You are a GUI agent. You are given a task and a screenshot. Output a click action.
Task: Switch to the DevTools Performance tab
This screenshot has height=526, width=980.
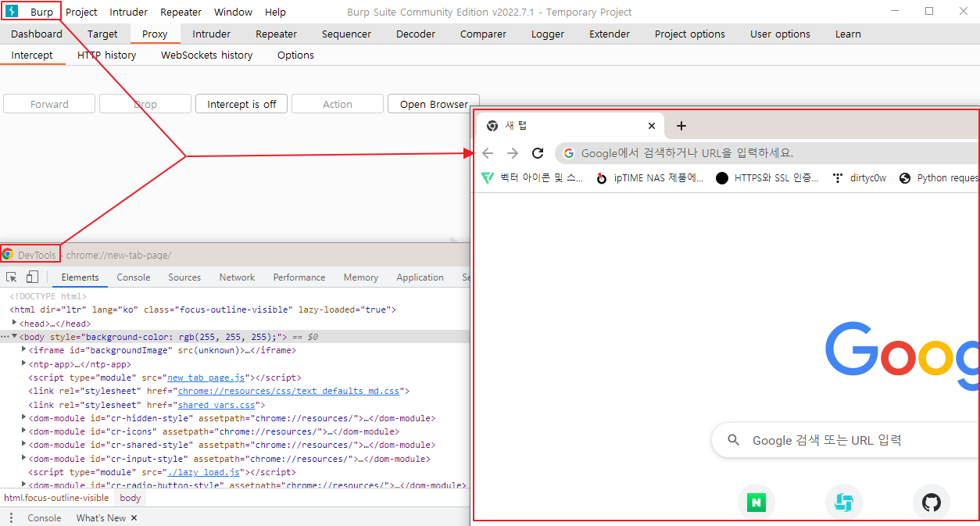[x=299, y=277]
